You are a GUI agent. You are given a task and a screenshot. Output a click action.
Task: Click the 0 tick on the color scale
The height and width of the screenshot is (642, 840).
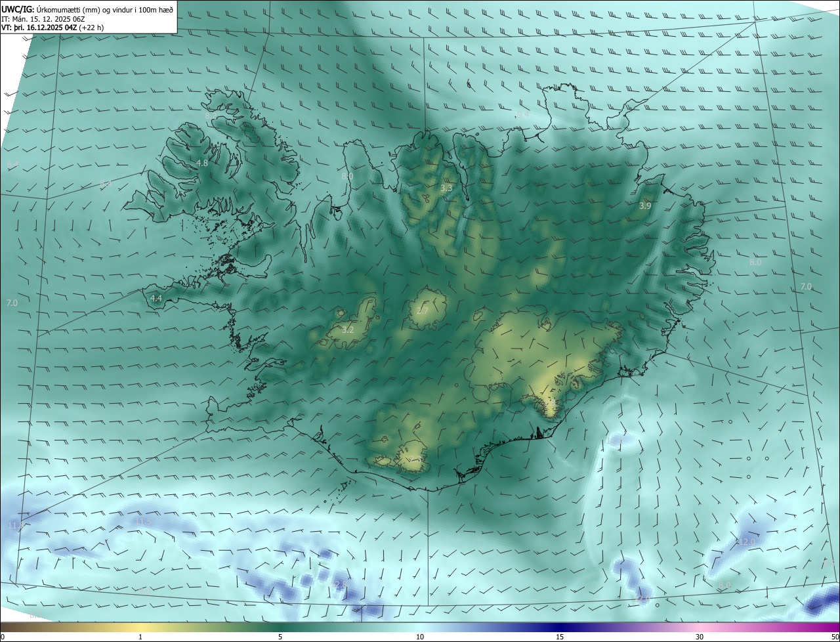pos(3,637)
